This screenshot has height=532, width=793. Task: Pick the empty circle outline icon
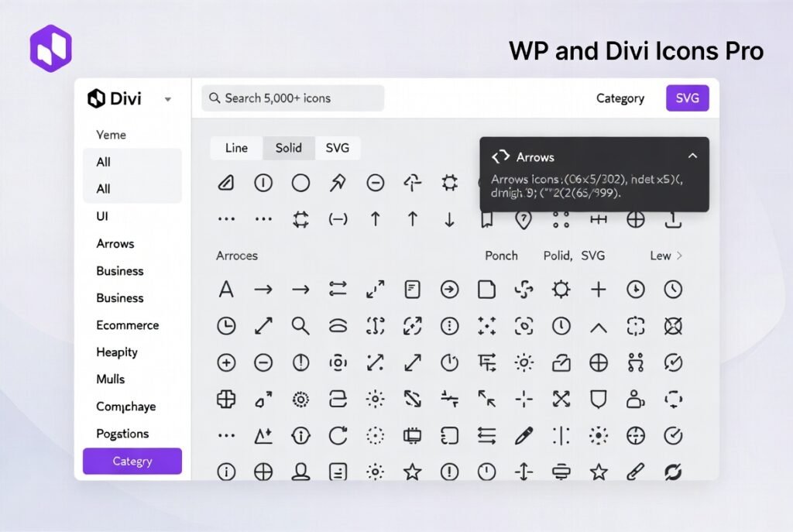pyautogui.click(x=300, y=183)
